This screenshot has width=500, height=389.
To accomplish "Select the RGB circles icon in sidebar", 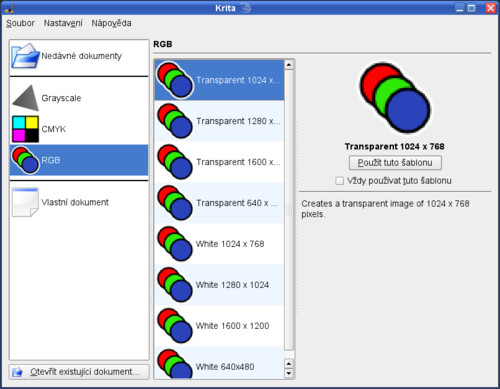I will point(25,160).
